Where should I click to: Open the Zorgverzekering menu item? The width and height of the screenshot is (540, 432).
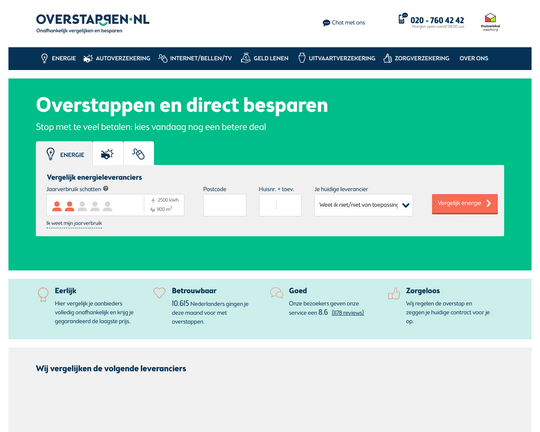[x=422, y=58]
